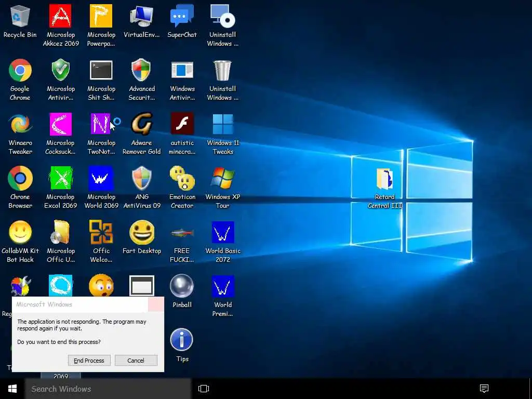The width and height of the screenshot is (532, 399).
Task: Open Microslop Excol 2069
Action: click(60, 178)
